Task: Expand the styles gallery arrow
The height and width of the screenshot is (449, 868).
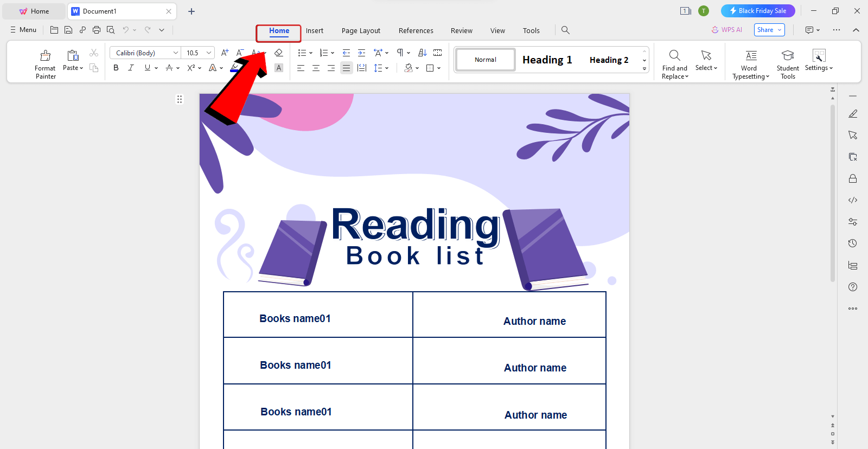Action: point(644,68)
